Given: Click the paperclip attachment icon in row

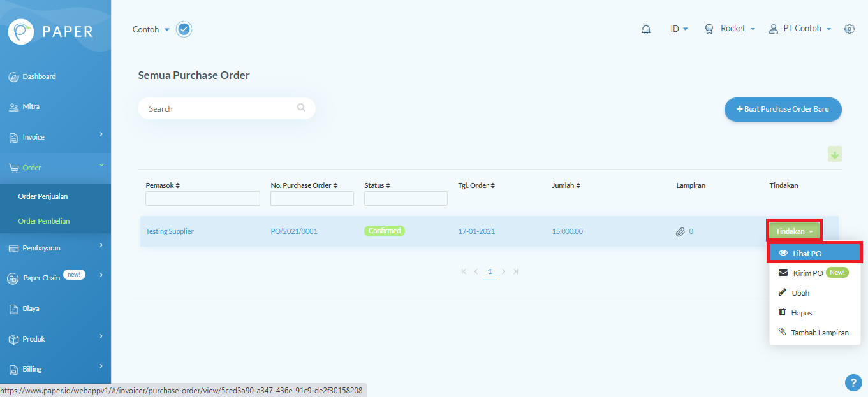Looking at the screenshot, I should pos(680,232).
